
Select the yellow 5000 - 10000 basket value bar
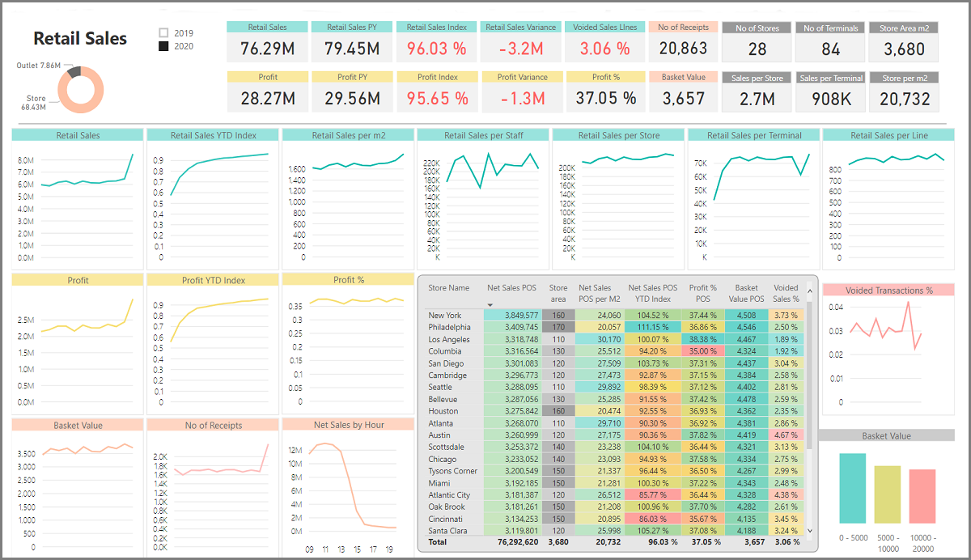click(888, 494)
